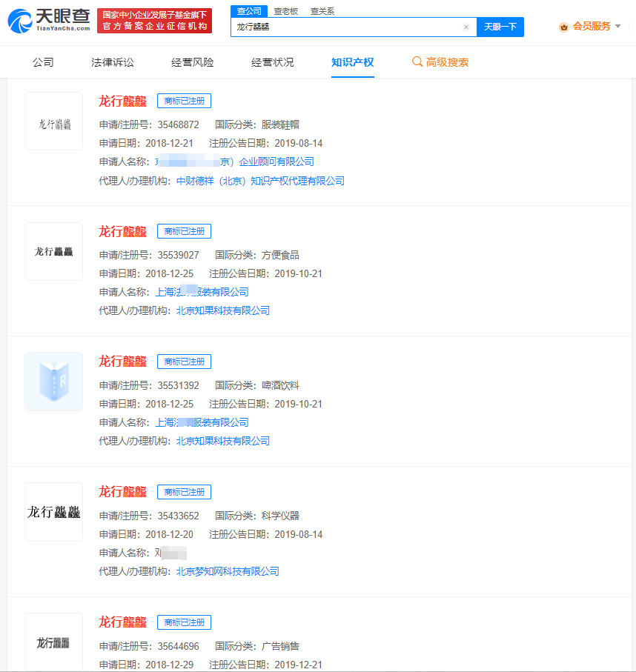Open trademark thumbnail for registration 35433652
The image size is (636, 672).
[53, 512]
